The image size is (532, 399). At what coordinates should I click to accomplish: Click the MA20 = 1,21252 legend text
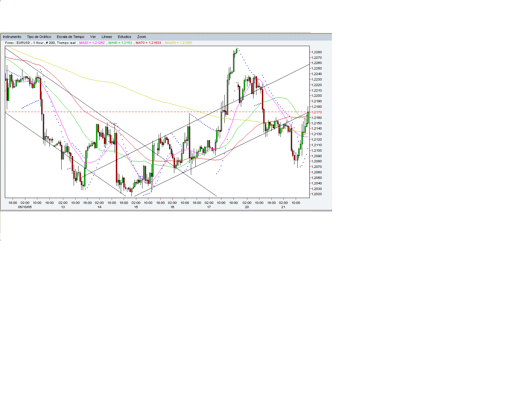pyautogui.click(x=92, y=43)
